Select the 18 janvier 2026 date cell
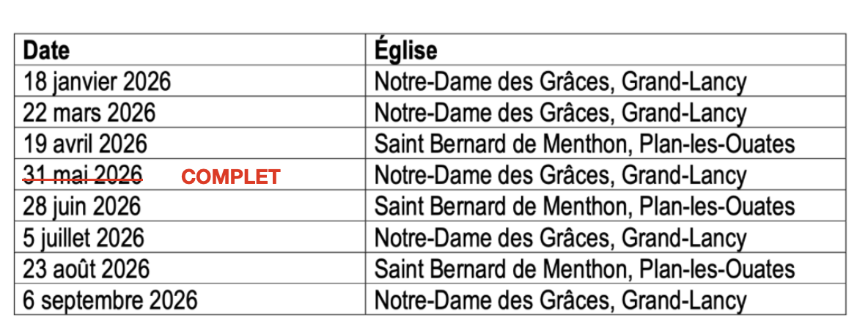 97,81
